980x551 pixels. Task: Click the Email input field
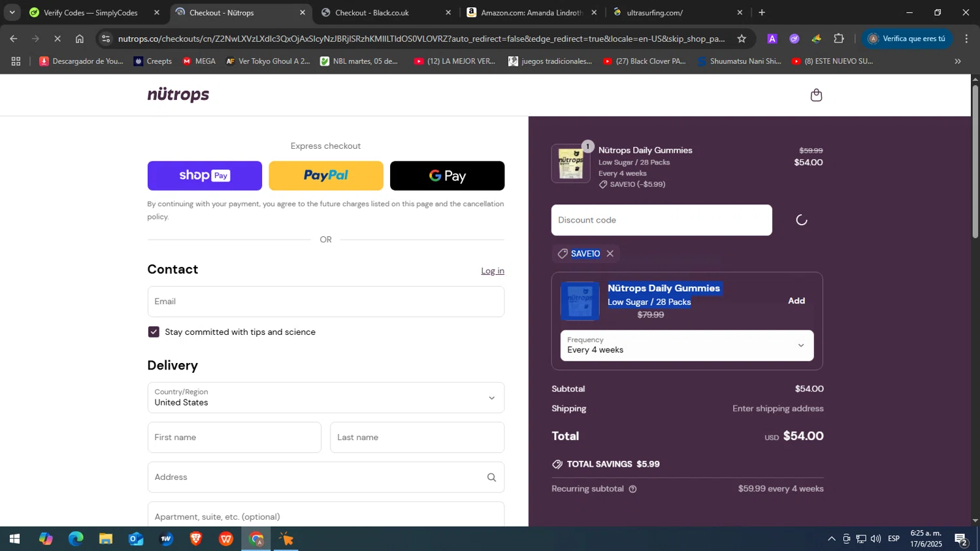click(x=326, y=302)
